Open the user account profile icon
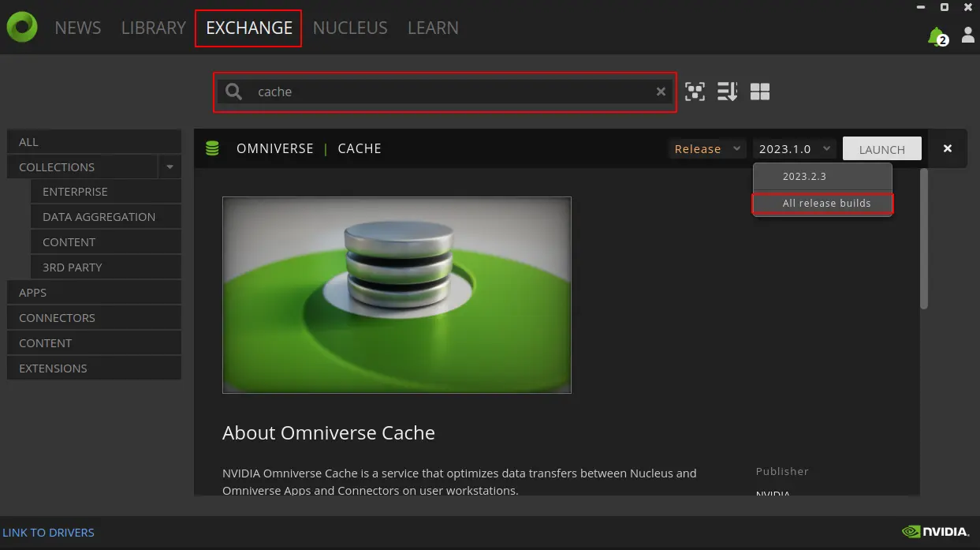980x550 pixels. [x=967, y=36]
